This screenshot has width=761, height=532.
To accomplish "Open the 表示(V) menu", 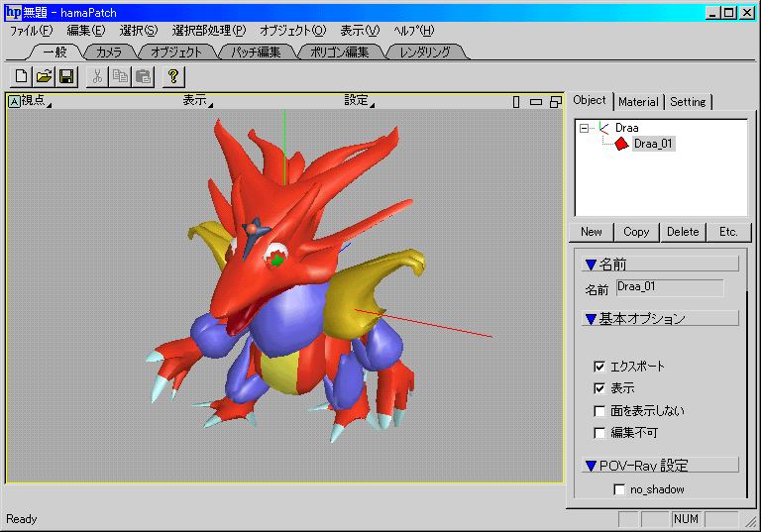I will pyautogui.click(x=360, y=31).
